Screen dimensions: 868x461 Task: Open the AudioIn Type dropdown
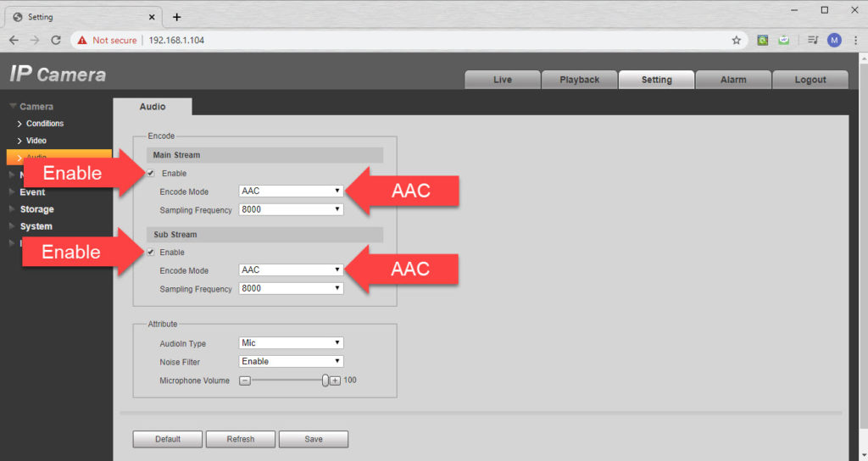coord(291,343)
